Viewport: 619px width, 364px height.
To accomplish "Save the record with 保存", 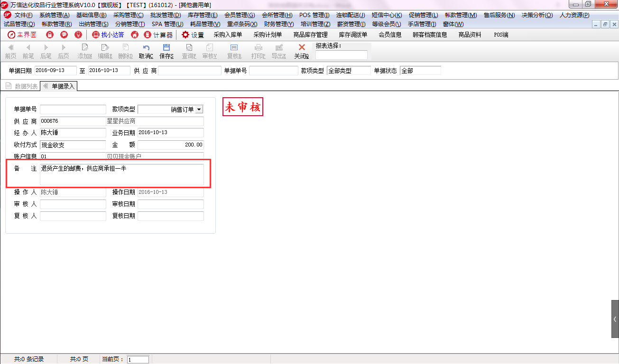I will (x=166, y=52).
